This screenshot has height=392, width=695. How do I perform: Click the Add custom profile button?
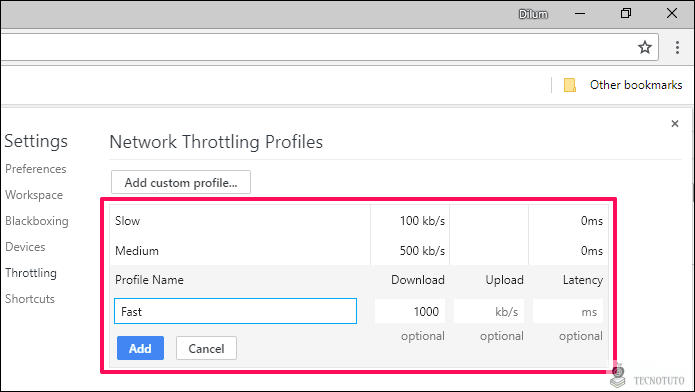click(x=181, y=182)
